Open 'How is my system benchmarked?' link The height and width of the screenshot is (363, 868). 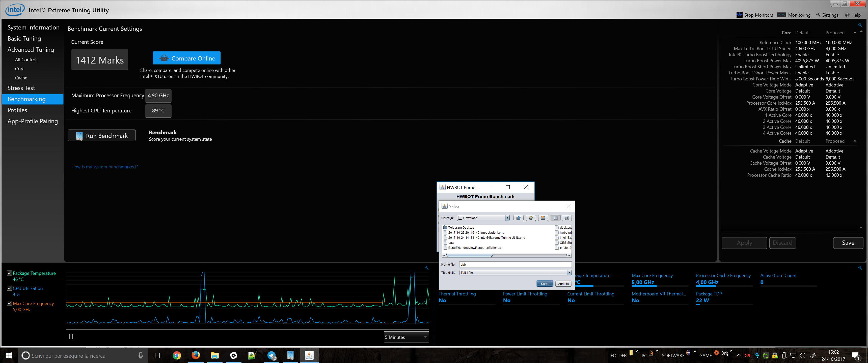tap(104, 167)
